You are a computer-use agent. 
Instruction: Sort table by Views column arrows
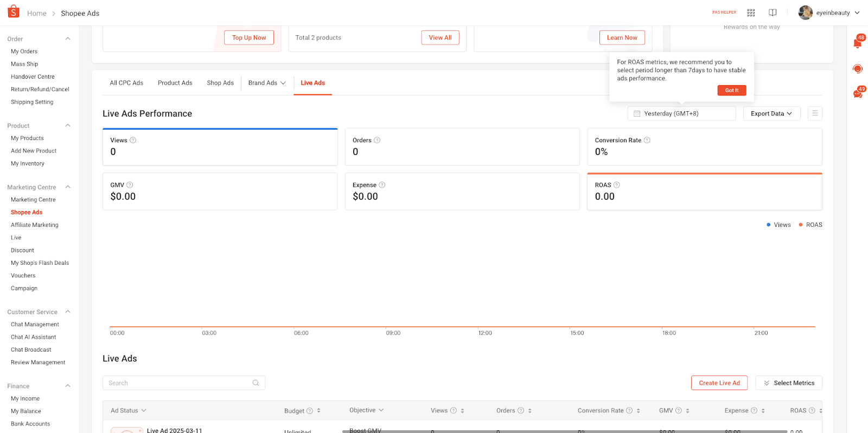462,411
